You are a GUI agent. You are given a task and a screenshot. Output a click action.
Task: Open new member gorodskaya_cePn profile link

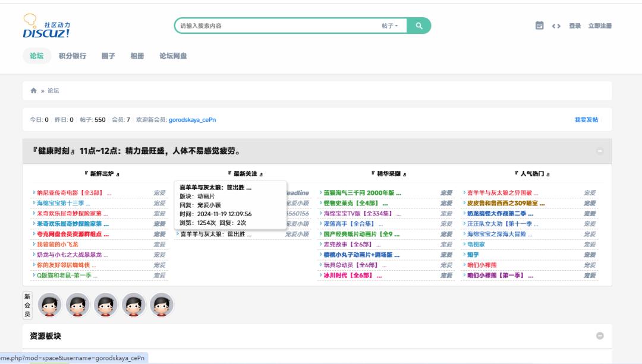tap(192, 119)
